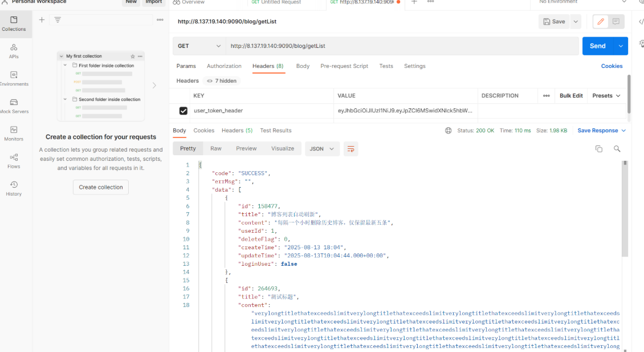Click the user_token_header value cell
This screenshot has height=352, width=644.
coord(405,111)
